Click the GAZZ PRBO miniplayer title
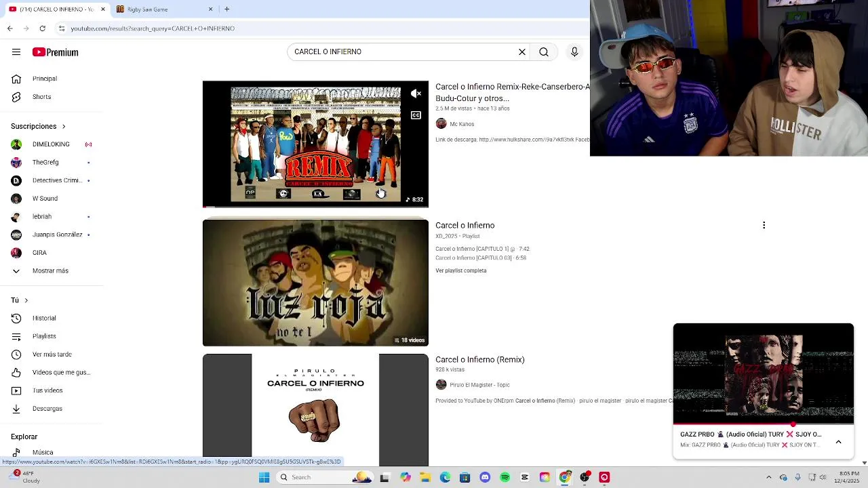The height and width of the screenshot is (488, 868). [751, 434]
